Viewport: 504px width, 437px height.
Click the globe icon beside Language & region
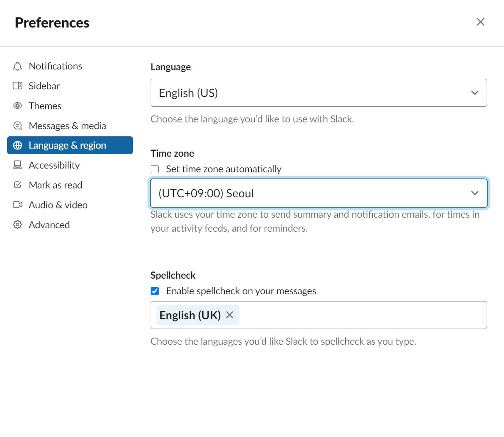click(17, 145)
